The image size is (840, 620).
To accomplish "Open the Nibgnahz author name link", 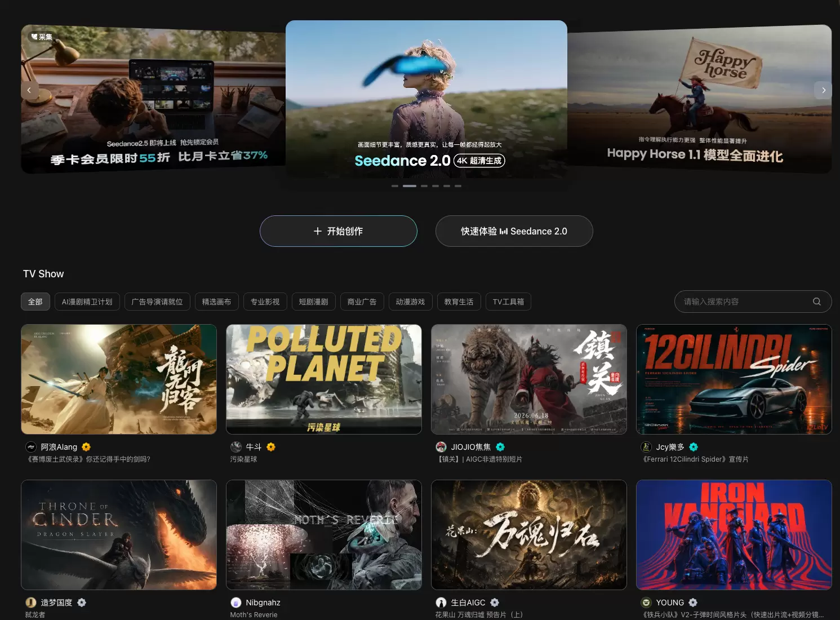I will coord(263,603).
